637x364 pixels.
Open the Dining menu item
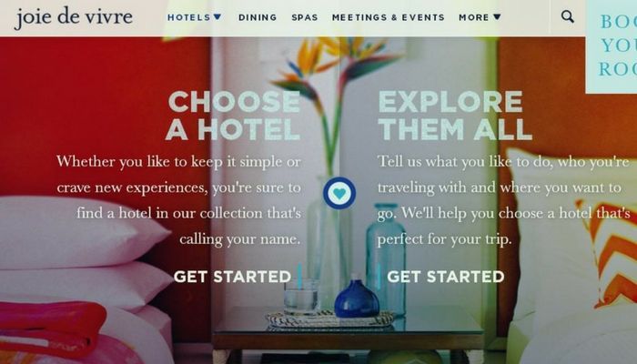pyautogui.click(x=258, y=17)
